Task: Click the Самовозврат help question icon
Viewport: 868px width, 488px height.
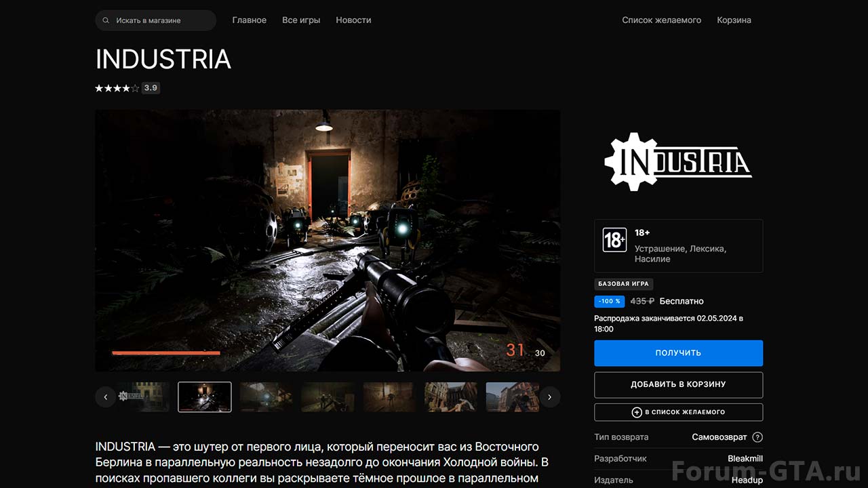Action: coord(757,437)
